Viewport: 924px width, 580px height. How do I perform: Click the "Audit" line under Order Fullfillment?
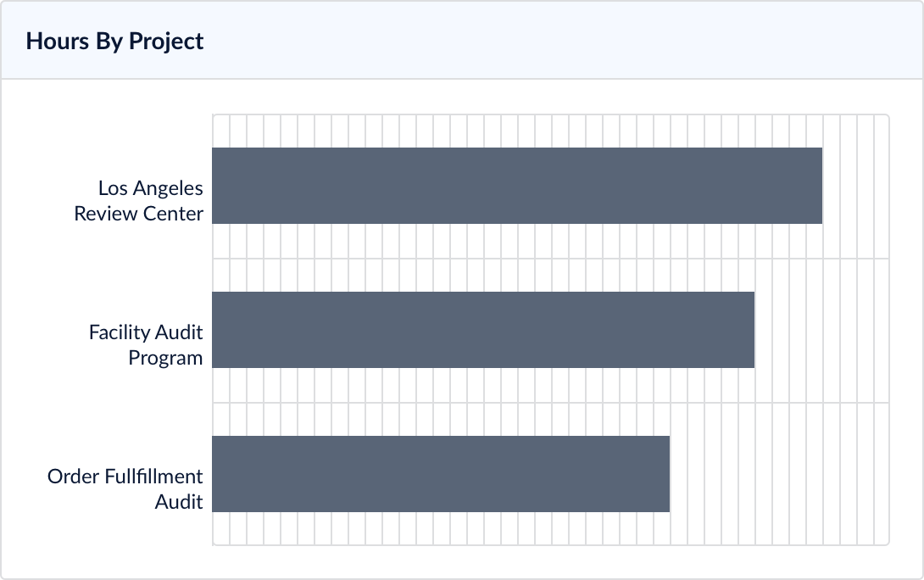click(x=179, y=502)
